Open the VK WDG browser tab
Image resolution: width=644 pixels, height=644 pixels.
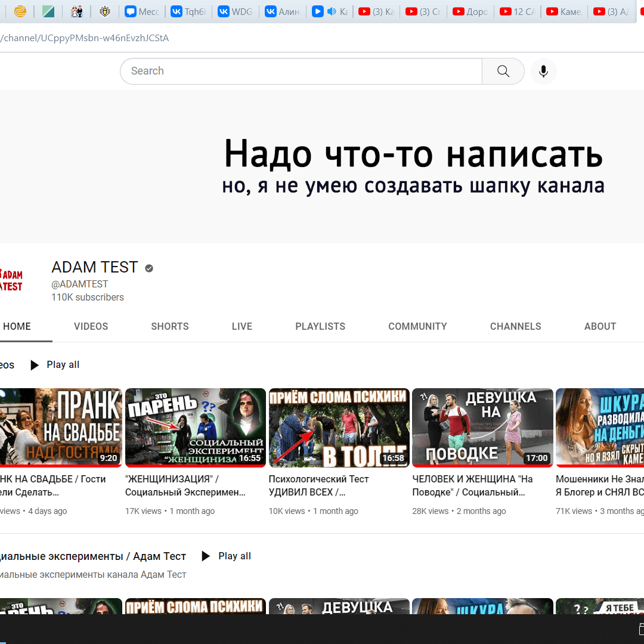point(236,11)
